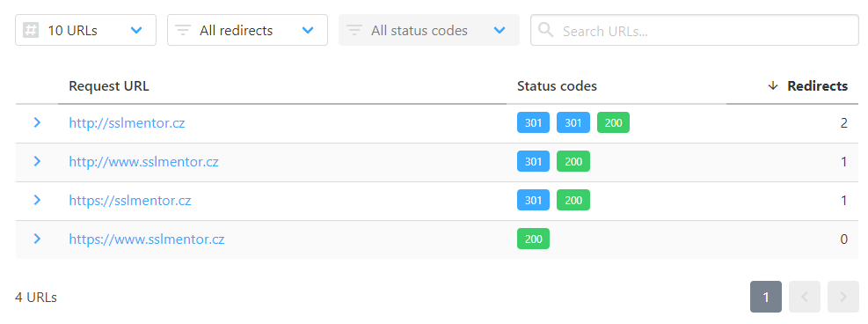This screenshot has height=324, width=868.
Task: Click the next page arrow button
Action: (843, 297)
